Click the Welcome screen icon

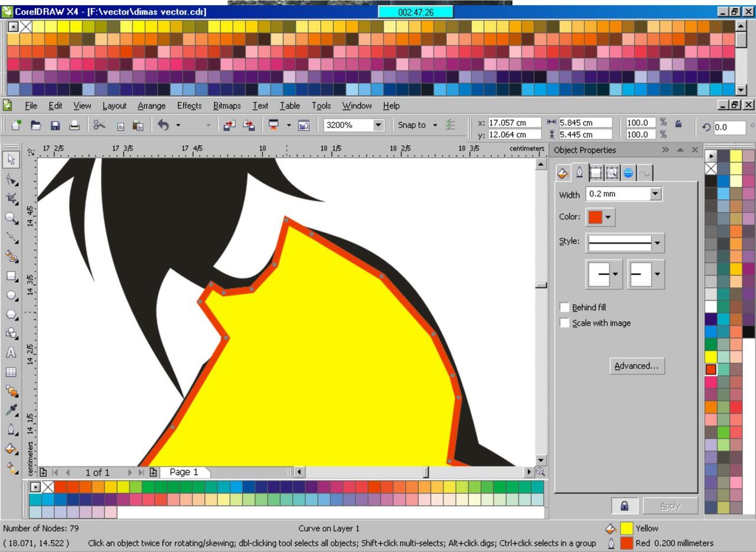(x=304, y=125)
